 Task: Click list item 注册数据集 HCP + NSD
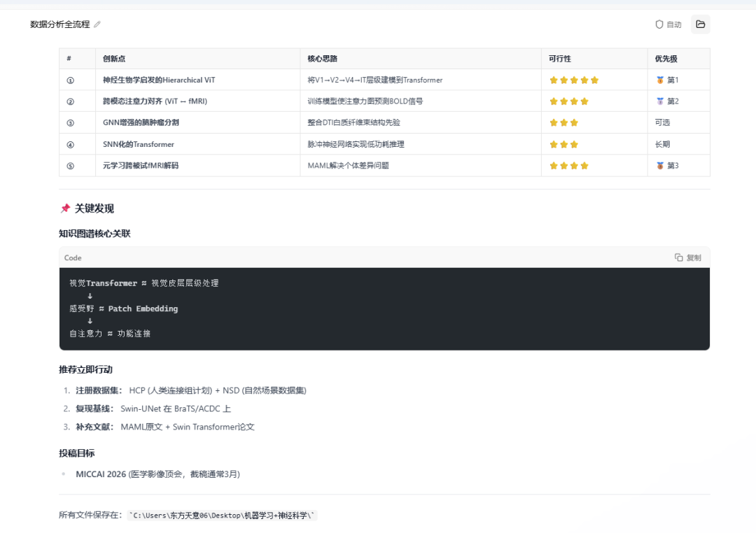coord(191,390)
